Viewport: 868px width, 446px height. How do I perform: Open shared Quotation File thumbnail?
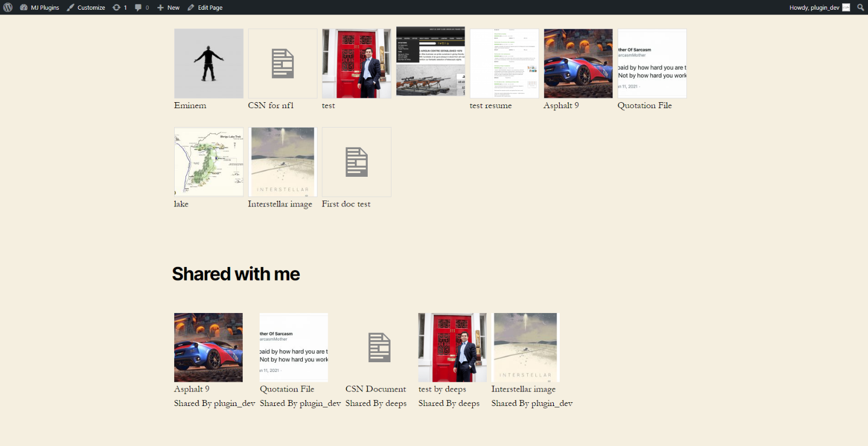294,348
